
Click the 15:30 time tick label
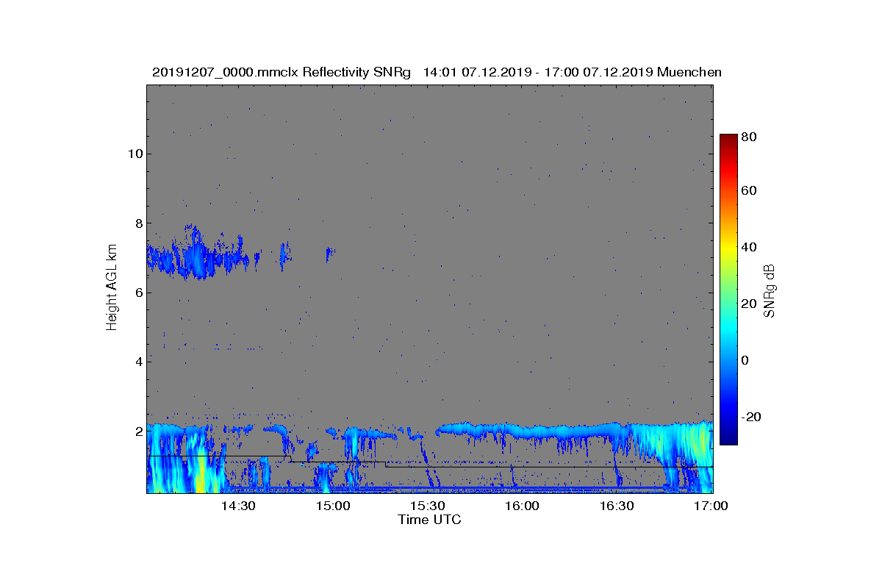point(428,506)
